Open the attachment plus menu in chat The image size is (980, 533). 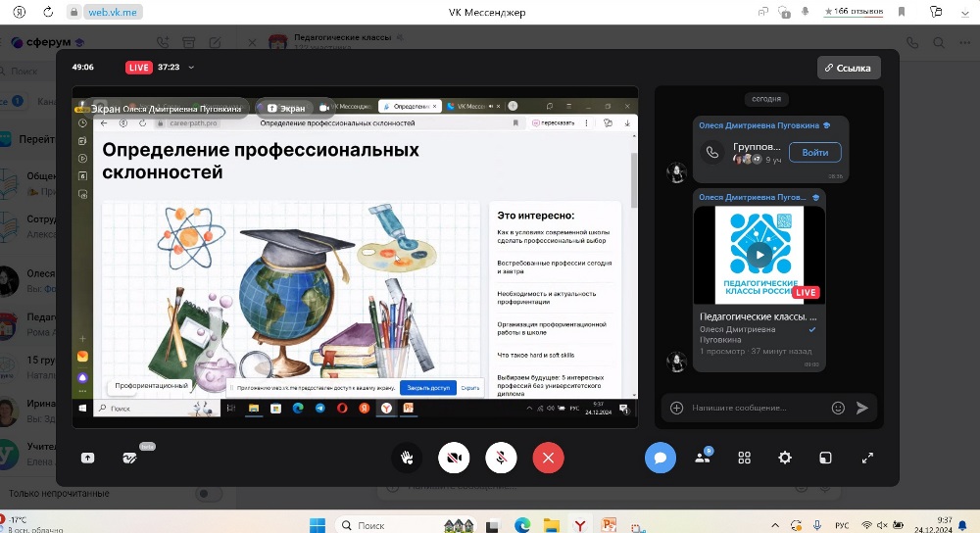pyautogui.click(x=676, y=408)
